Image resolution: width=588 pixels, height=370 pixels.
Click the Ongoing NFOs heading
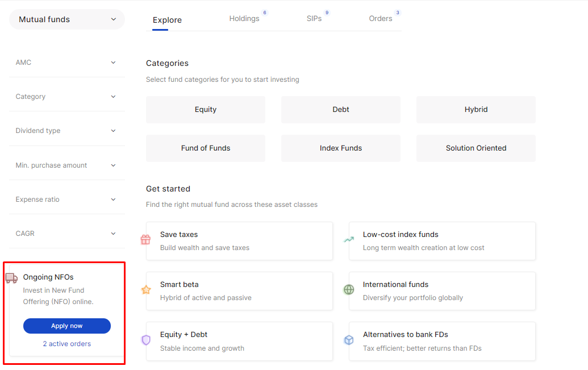48,277
